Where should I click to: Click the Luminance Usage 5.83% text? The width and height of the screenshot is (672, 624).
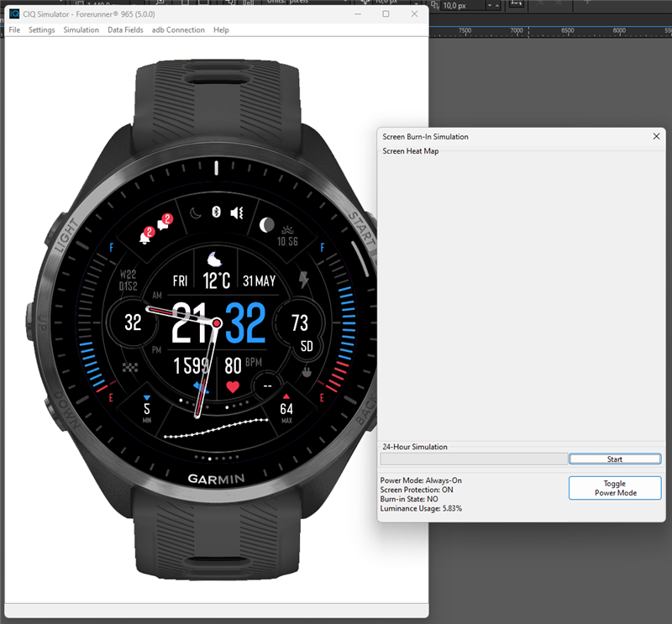421,508
